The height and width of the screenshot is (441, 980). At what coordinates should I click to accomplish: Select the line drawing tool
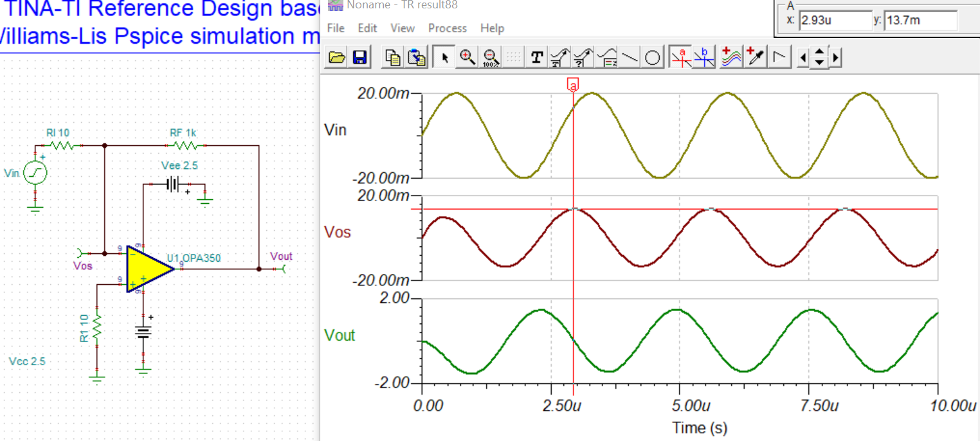pos(630,58)
